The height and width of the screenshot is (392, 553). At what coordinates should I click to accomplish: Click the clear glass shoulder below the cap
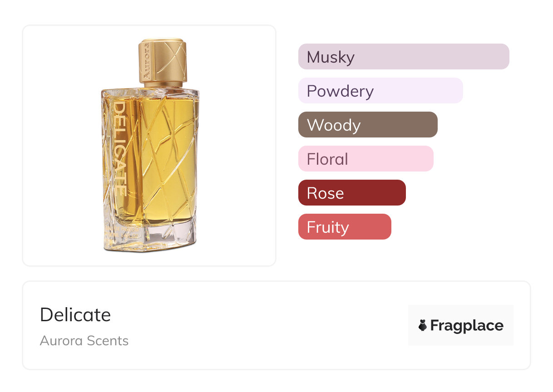150,93
